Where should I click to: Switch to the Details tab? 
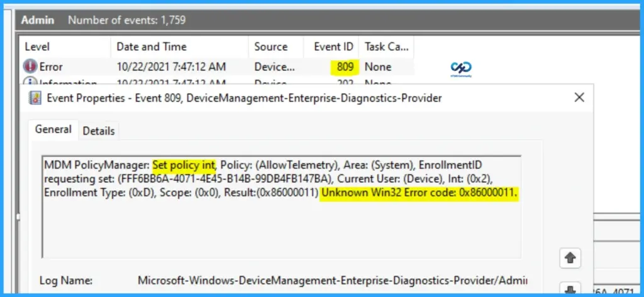tap(99, 131)
